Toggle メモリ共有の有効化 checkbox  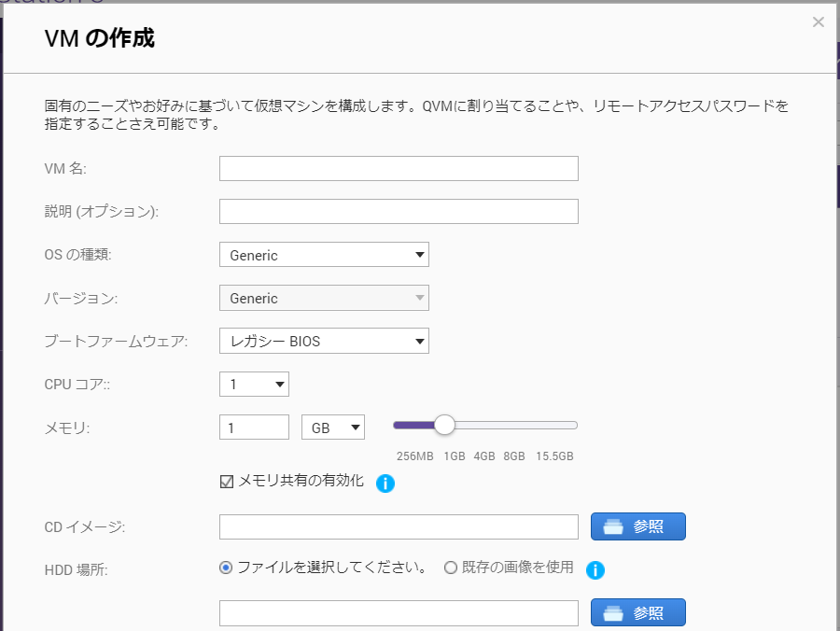click(x=227, y=482)
